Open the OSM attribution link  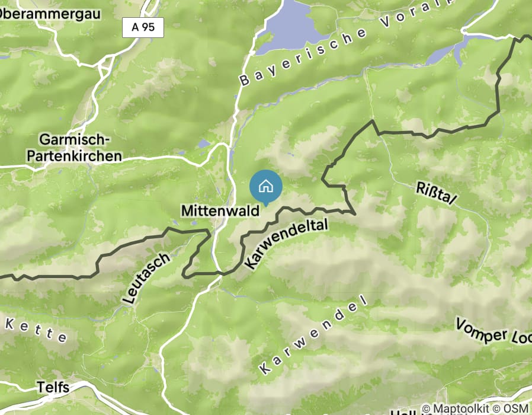511,408
